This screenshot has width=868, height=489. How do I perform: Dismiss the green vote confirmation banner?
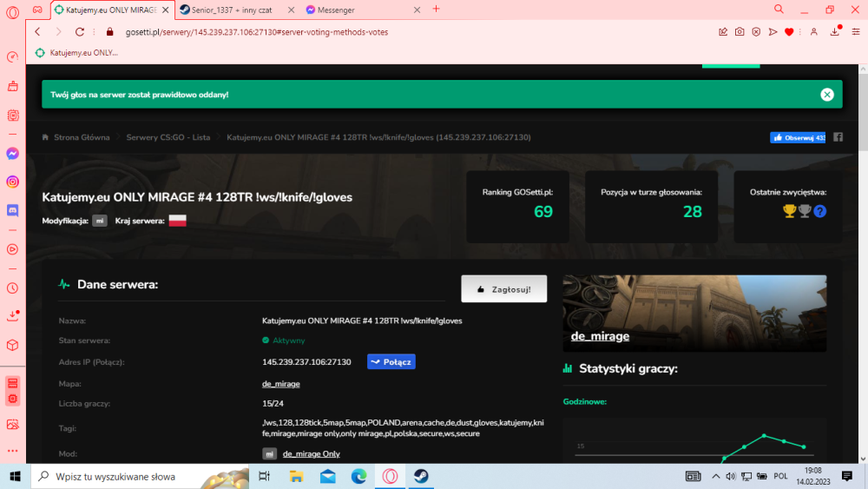[x=827, y=95]
